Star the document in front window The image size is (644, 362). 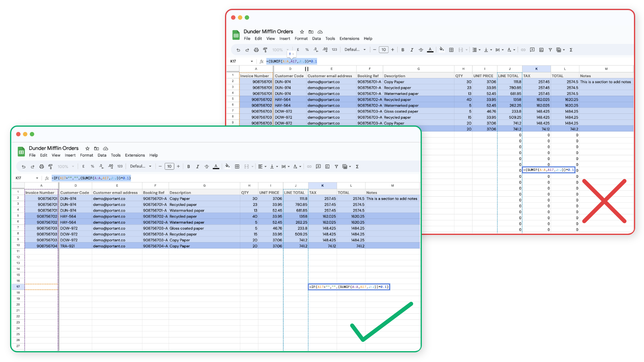(87, 148)
